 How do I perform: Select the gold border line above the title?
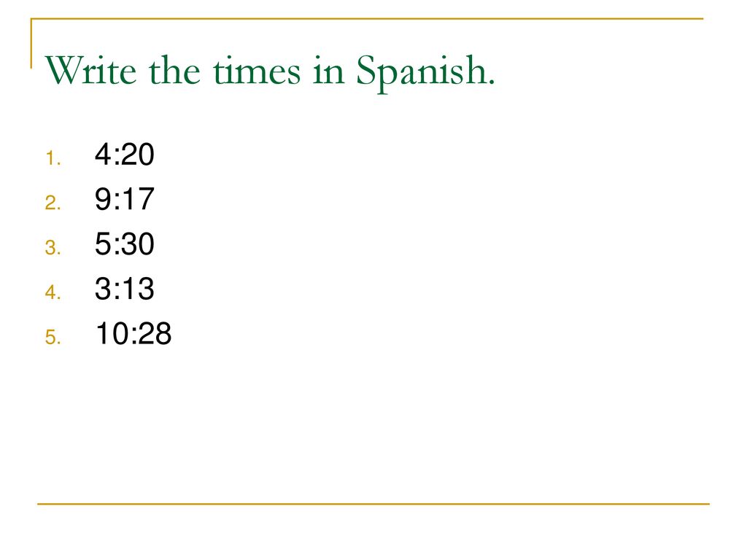click(367, 19)
